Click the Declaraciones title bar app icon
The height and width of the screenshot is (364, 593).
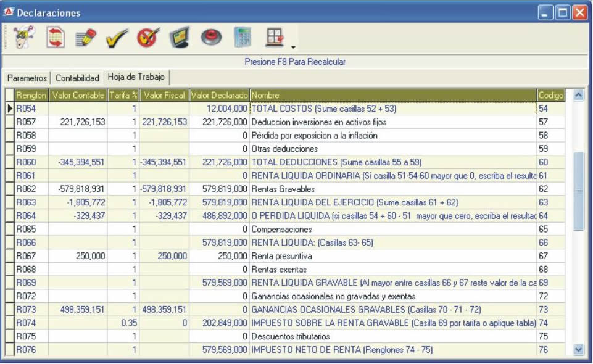(8, 12)
